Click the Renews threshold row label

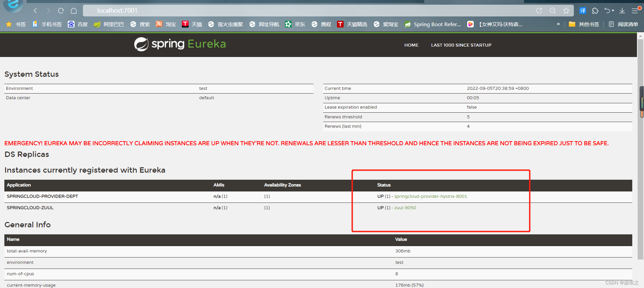pos(343,117)
